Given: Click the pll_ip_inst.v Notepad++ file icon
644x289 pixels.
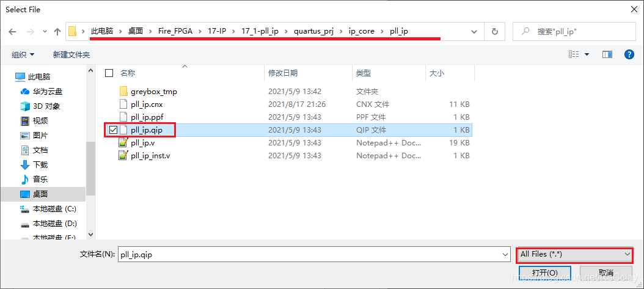Looking at the screenshot, I should click(x=123, y=156).
